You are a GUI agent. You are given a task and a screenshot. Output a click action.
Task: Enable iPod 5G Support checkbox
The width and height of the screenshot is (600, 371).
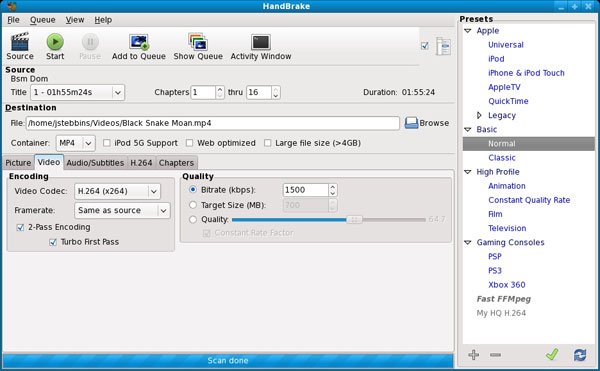coord(107,143)
